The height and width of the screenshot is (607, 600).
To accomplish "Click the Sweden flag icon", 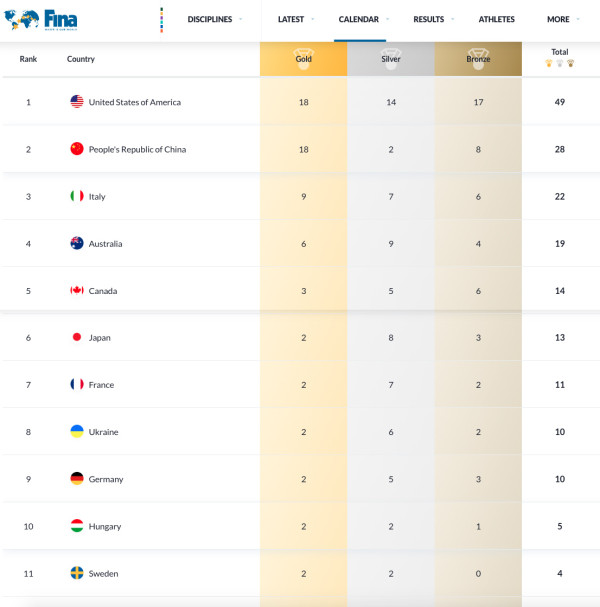I will coord(77,573).
